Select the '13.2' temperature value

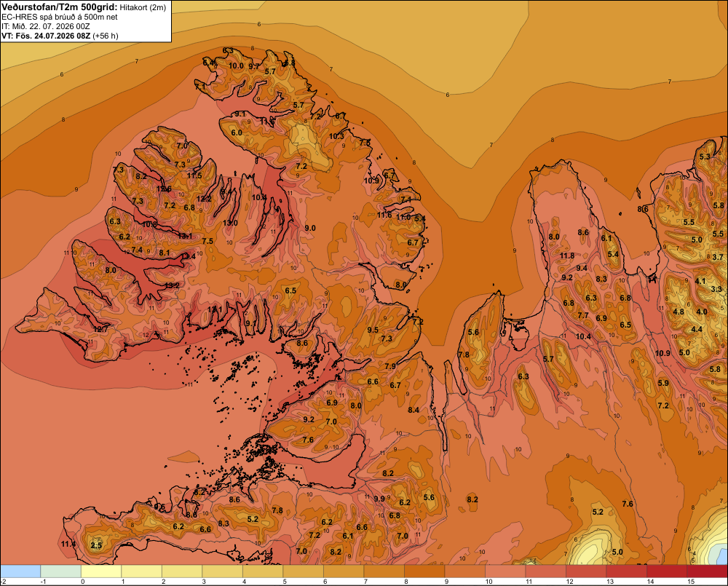tap(172, 285)
